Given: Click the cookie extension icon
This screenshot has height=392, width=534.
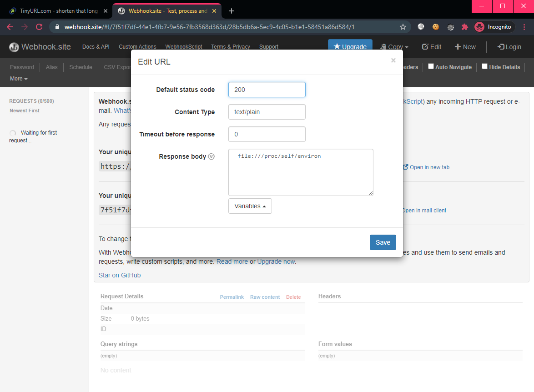Looking at the screenshot, I should pyautogui.click(x=435, y=27).
